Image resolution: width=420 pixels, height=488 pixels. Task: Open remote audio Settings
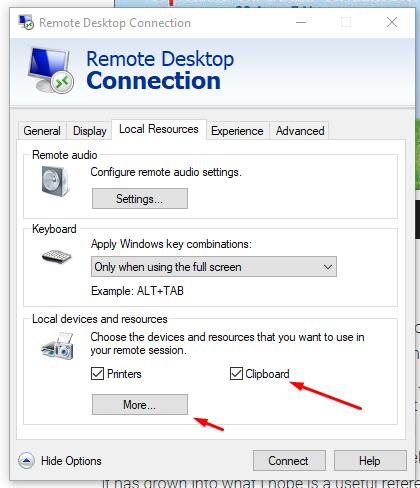click(140, 199)
